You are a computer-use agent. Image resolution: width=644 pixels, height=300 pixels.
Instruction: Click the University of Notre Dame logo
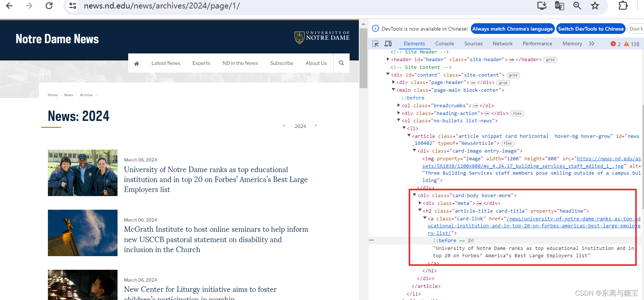(322, 37)
